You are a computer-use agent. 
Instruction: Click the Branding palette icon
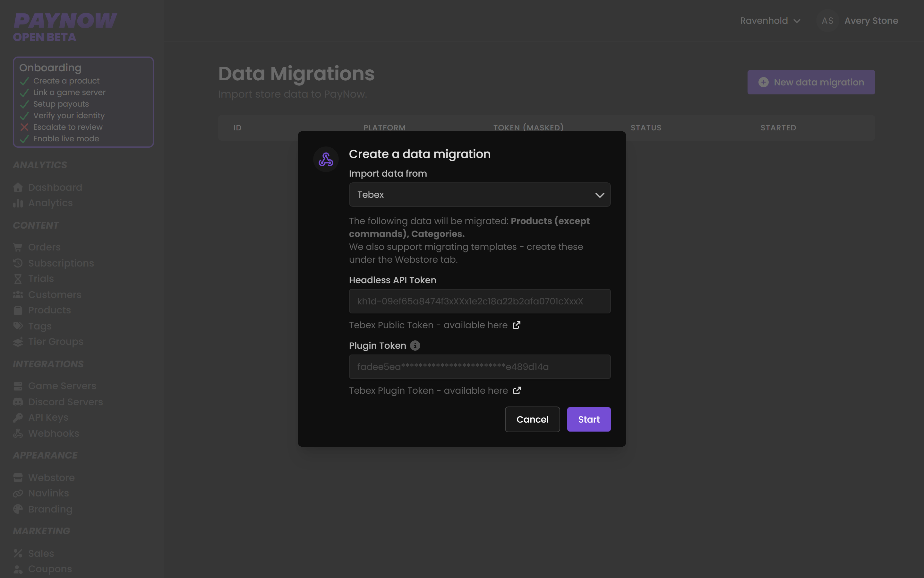point(18,509)
